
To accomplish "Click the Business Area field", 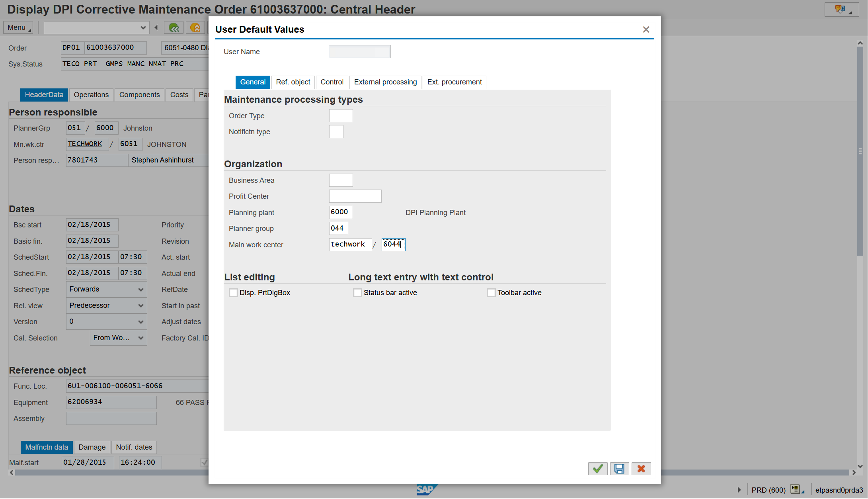I will 341,180.
